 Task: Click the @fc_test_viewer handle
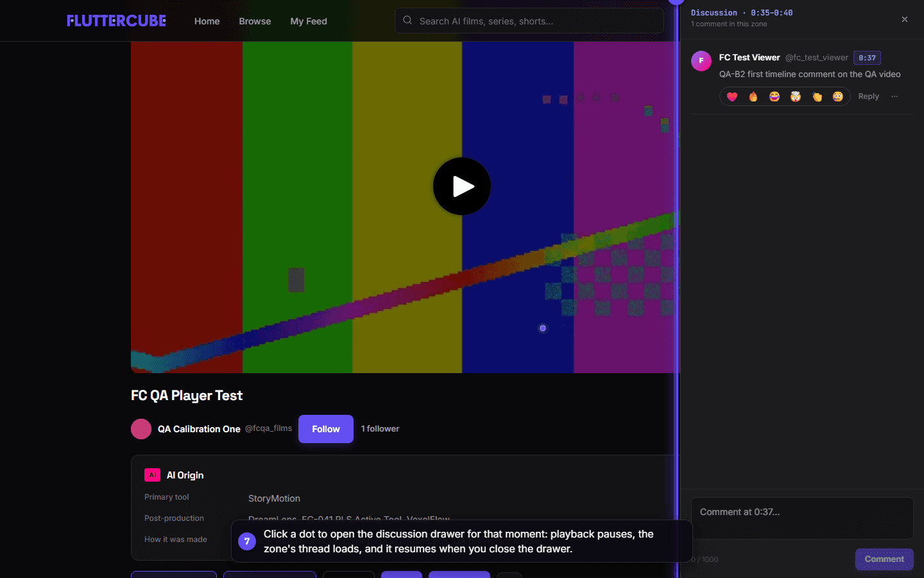coord(817,58)
